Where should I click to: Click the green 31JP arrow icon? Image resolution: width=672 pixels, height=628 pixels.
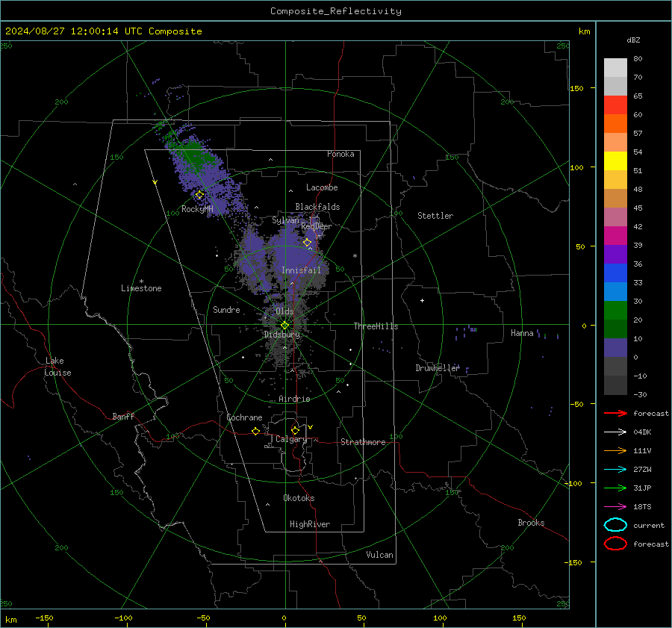[615, 488]
